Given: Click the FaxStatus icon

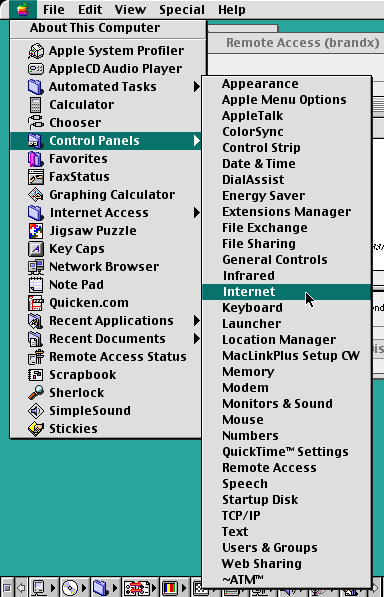Looking at the screenshot, I should click(x=36, y=177).
